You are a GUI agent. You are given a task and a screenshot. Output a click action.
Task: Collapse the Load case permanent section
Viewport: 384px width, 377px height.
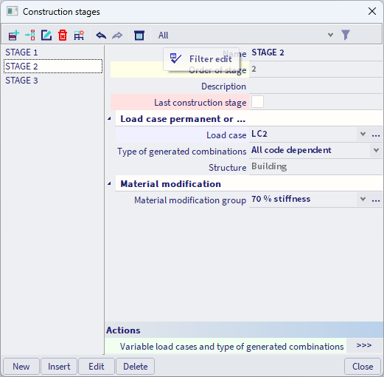coord(110,119)
